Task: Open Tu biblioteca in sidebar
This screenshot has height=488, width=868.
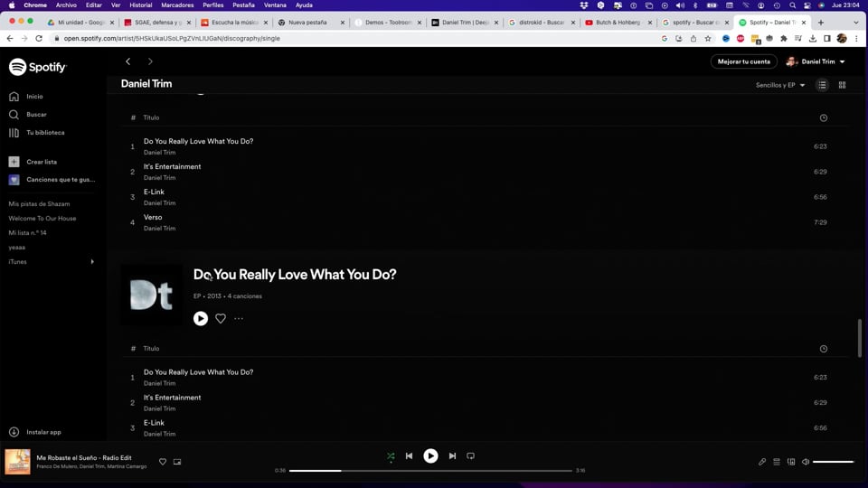Action: coord(36,133)
